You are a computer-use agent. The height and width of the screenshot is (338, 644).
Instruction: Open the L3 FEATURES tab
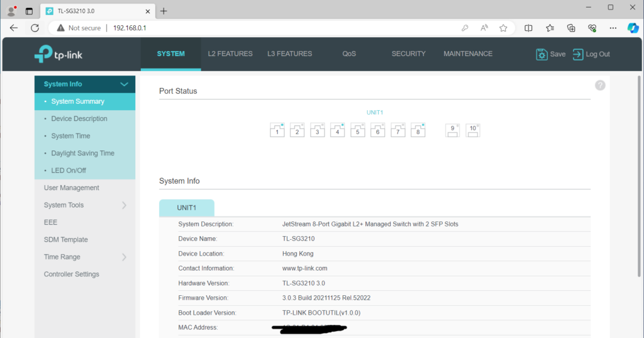[x=289, y=54]
